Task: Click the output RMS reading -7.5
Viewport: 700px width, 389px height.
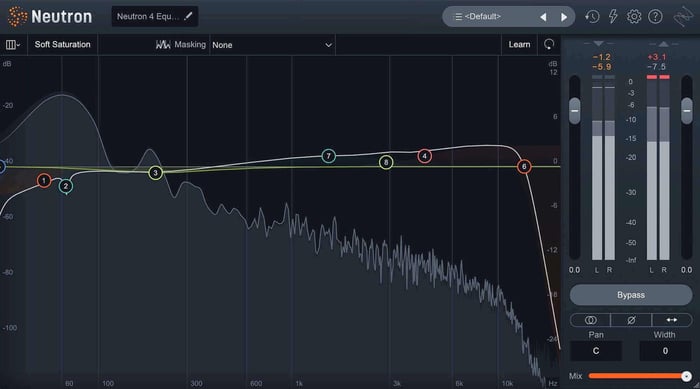Action: tap(657, 67)
